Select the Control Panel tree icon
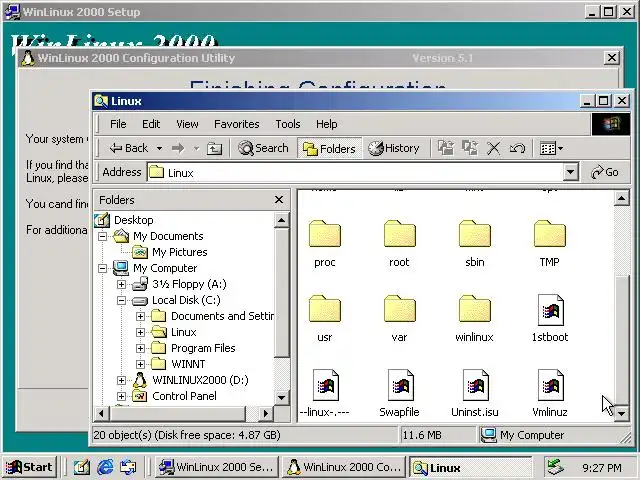Screen dimensions: 640x480 tap(140, 396)
